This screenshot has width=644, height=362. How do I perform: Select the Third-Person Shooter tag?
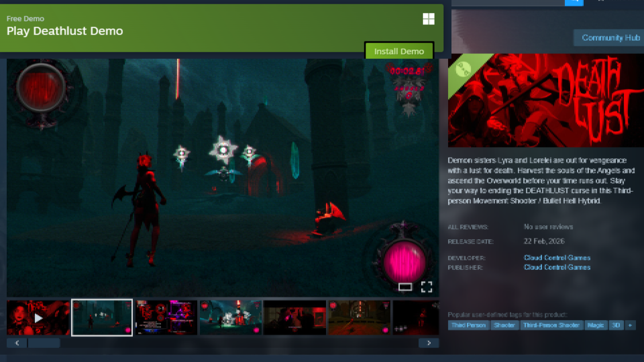click(x=551, y=325)
